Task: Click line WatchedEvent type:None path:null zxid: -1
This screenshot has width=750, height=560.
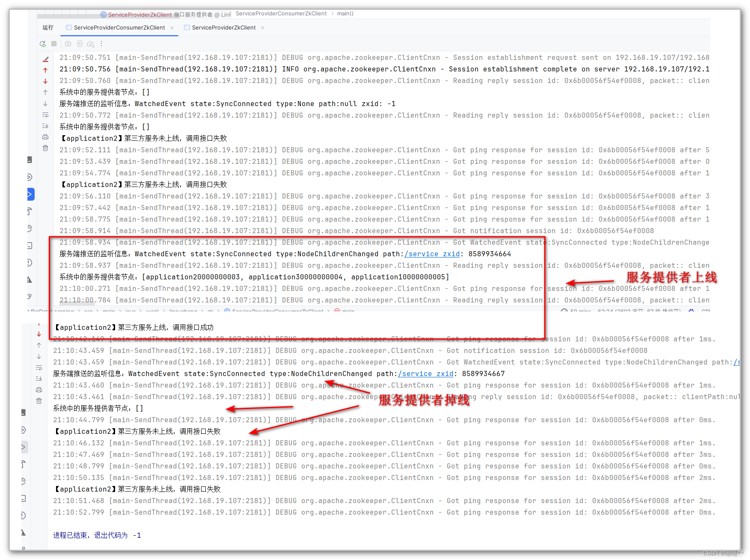Action: tap(228, 104)
